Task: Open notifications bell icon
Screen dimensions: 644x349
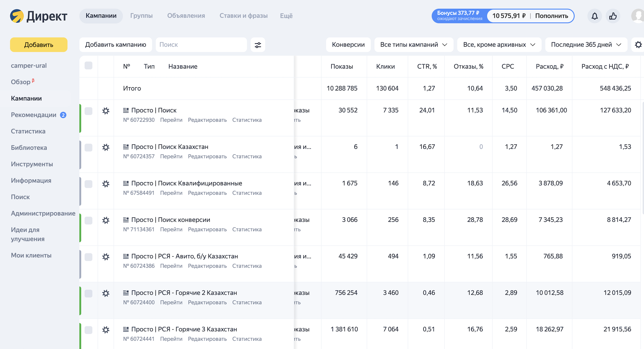Action: (x=595, y=16)
